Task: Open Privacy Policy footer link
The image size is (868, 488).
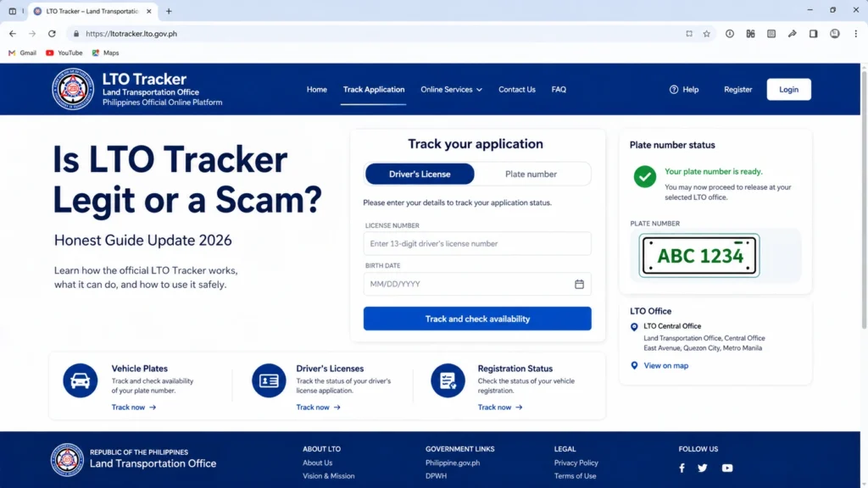Action: point(576,463)
